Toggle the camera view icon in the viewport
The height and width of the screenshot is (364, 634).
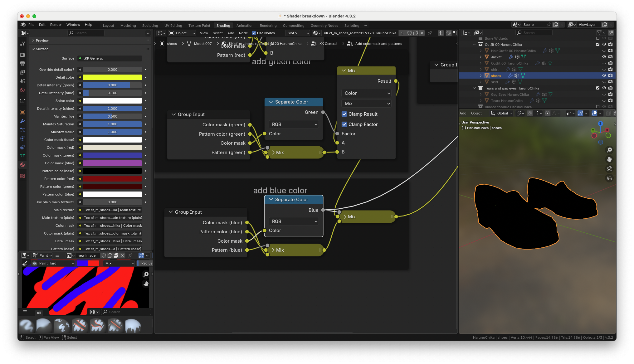(609, 169)
